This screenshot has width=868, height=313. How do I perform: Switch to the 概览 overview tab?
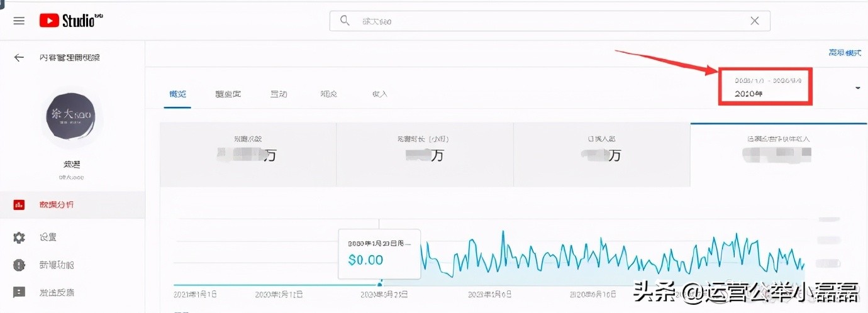pos(177,94)
